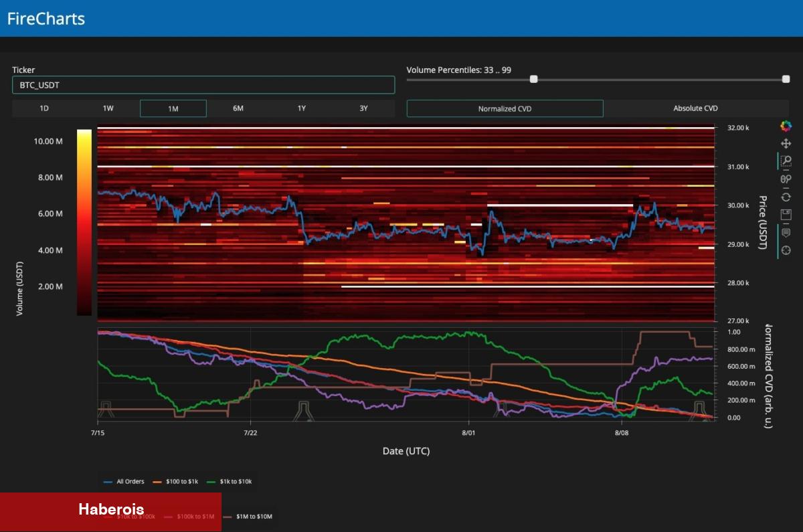Switch to the 6M timeframe
Viewport: 803px width, 532px height.
(238, 108)
